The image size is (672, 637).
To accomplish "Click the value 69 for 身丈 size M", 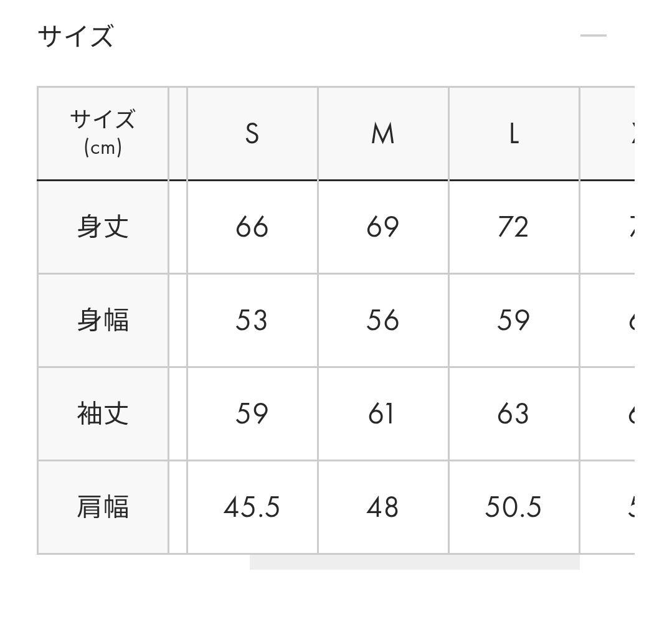I will (382, 227).
